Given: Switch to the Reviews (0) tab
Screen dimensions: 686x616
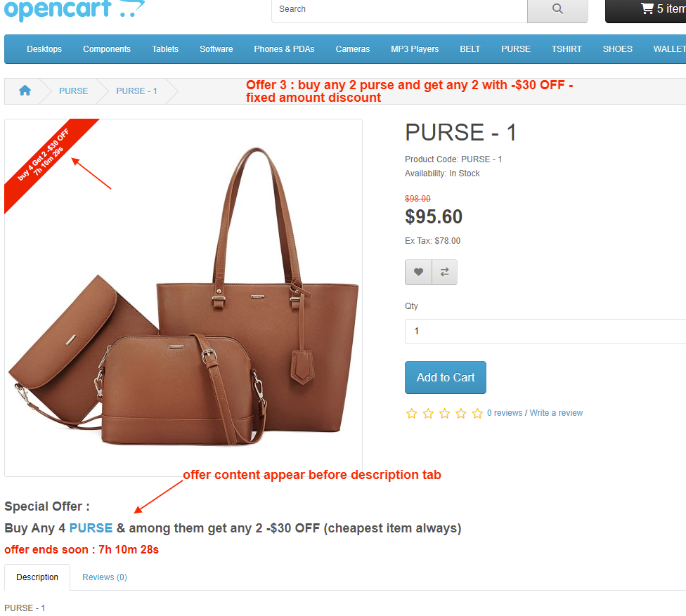Looking at the screenshot, I should [105, 577].
